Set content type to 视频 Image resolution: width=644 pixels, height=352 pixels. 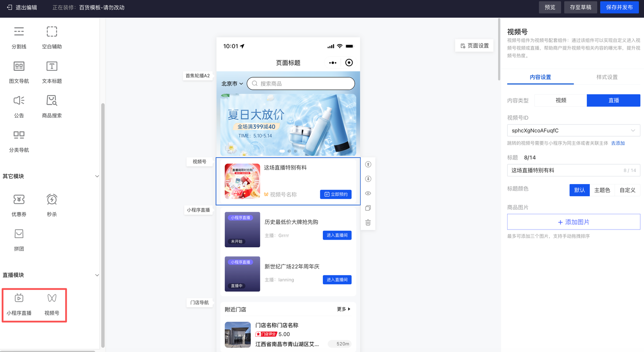[561, 100]
